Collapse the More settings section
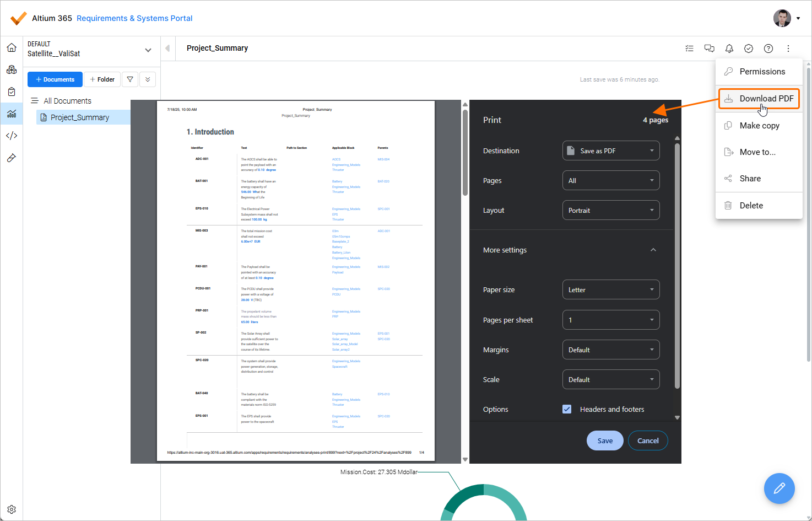 point(653,250)
